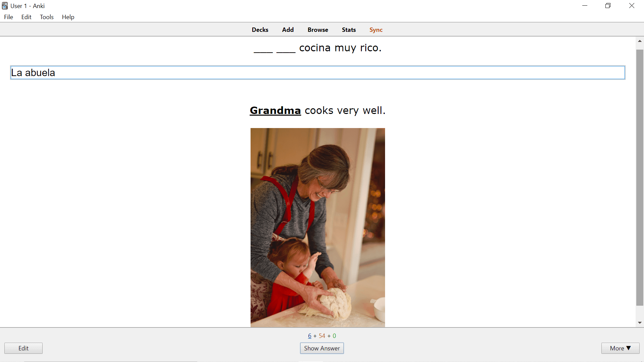Open the Edit menu
644x362 pixels.
point(26,17)
